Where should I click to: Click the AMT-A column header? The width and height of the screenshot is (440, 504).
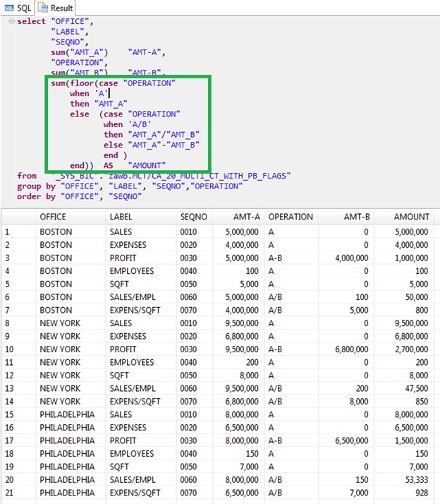point(246,217)
